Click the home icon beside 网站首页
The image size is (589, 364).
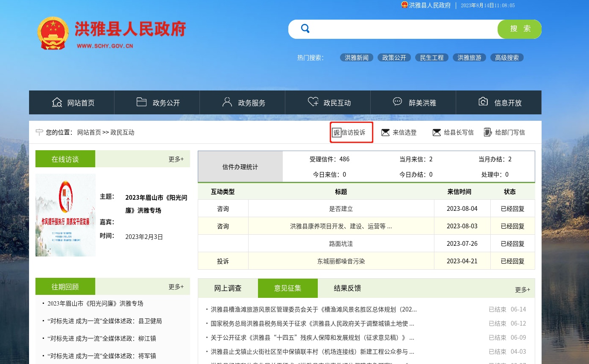[x=57, y=102]
